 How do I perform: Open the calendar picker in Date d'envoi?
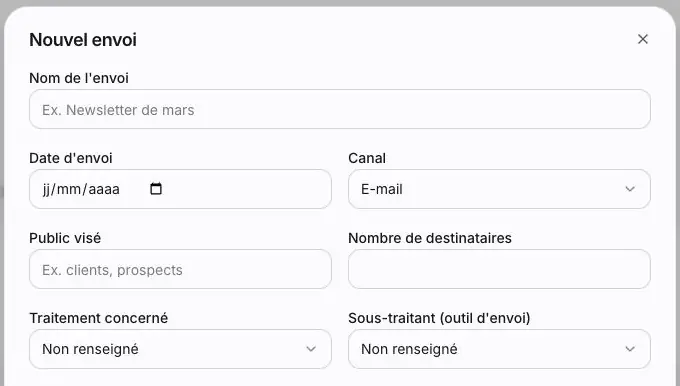(156, 189)
